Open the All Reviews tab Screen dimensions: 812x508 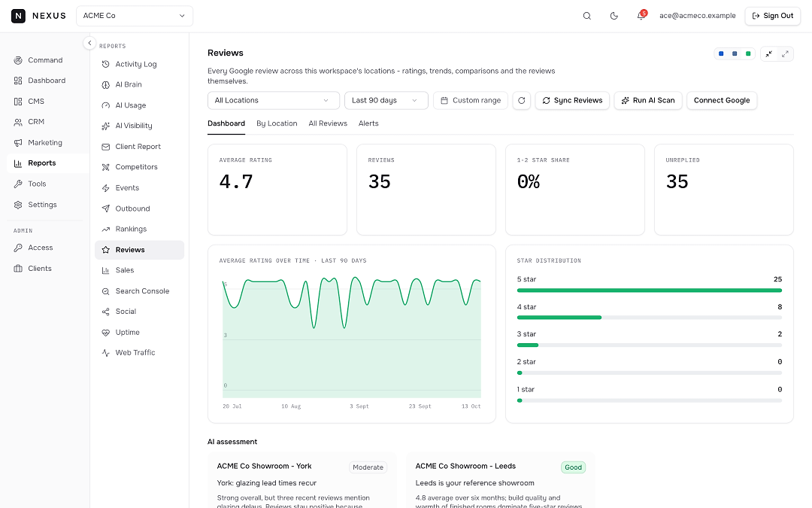[x=328, y=123]
